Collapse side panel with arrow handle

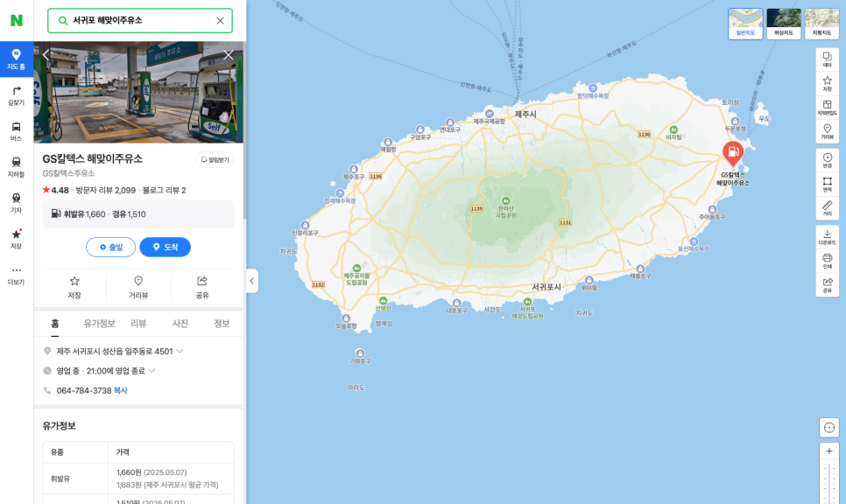tap(252, 281)
